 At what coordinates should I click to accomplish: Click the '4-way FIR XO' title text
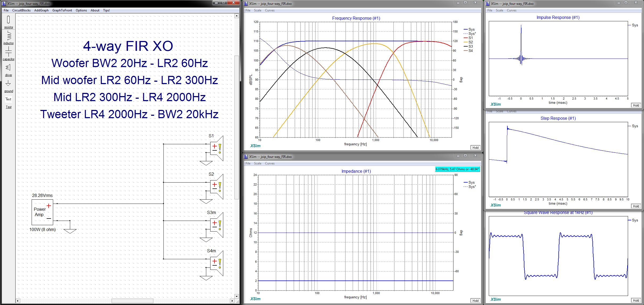pos(128,46)
